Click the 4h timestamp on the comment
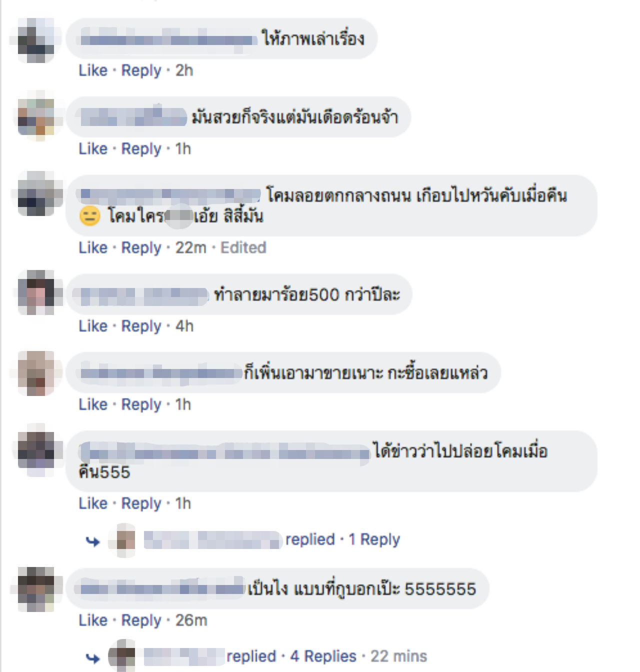 [x=184, y=326]
